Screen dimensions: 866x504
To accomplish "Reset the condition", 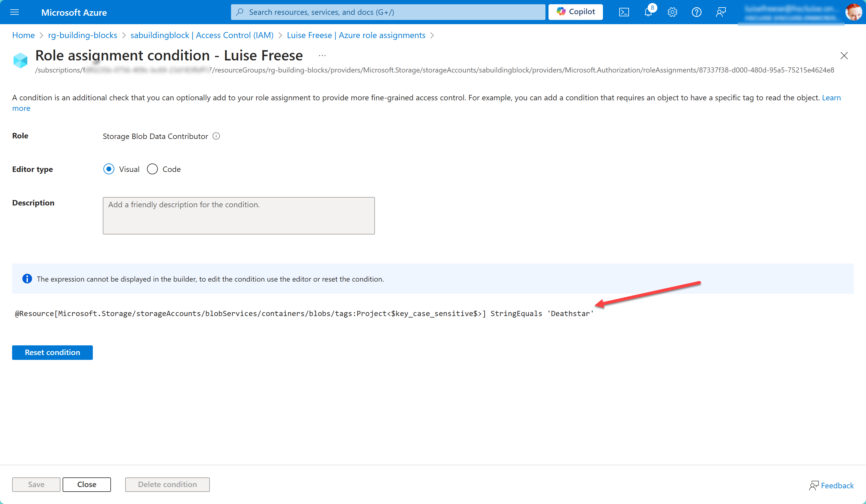I will tap(52, 352).
